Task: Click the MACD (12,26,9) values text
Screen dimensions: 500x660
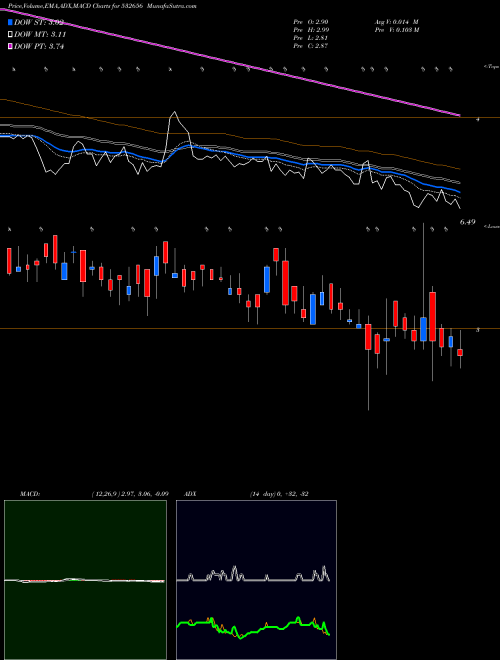Action: click(130, 494)
